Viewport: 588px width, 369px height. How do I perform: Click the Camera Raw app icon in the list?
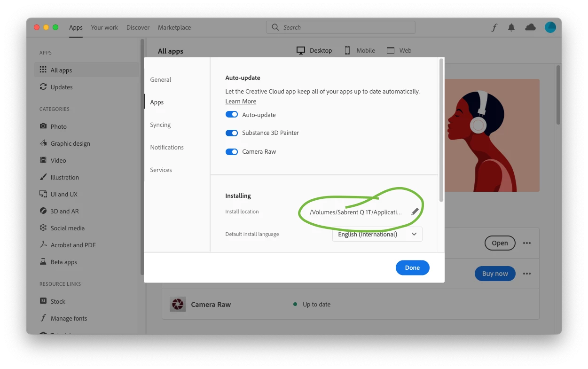coord(178,304)
